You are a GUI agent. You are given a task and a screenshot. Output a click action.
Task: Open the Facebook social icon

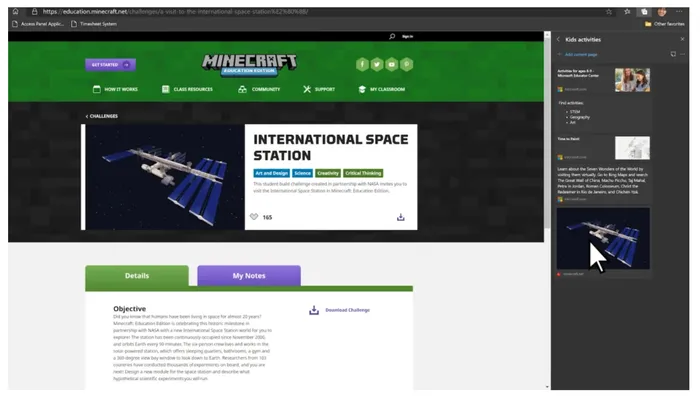362,65
